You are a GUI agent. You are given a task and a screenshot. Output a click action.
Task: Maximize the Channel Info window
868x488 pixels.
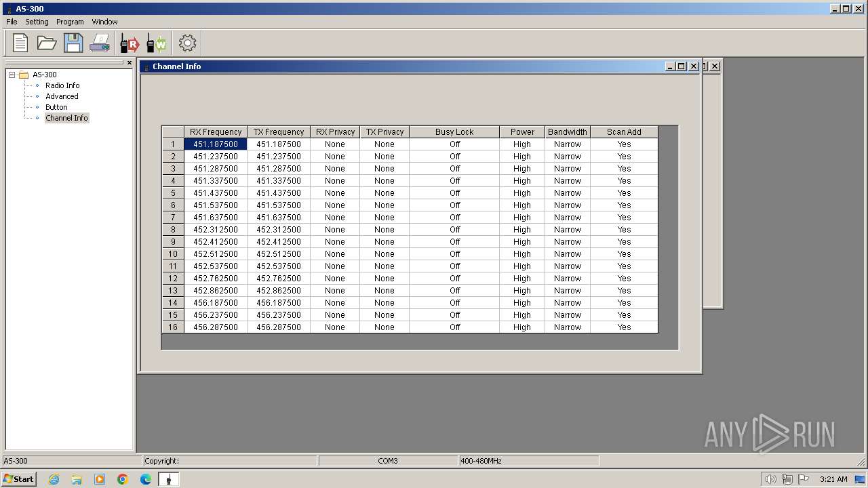coord(682,66)
